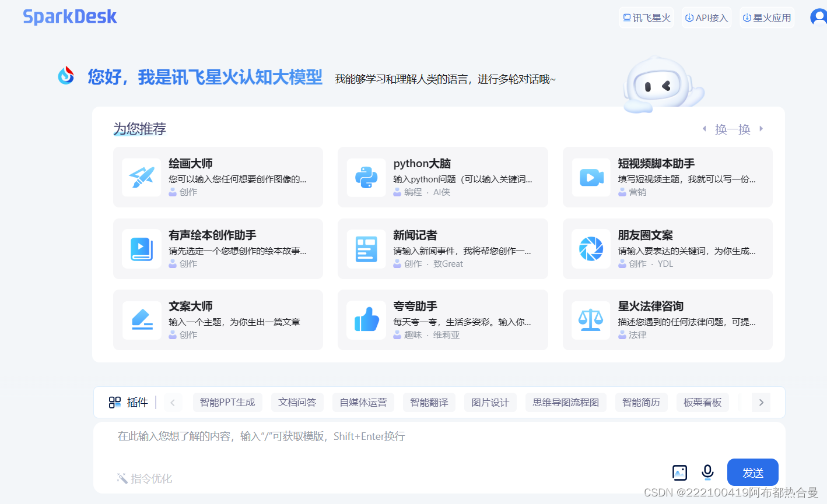Viewport: 827px width, 504px height.
Task: Click the 为您推荐 heading
Action: coord(140,129)
